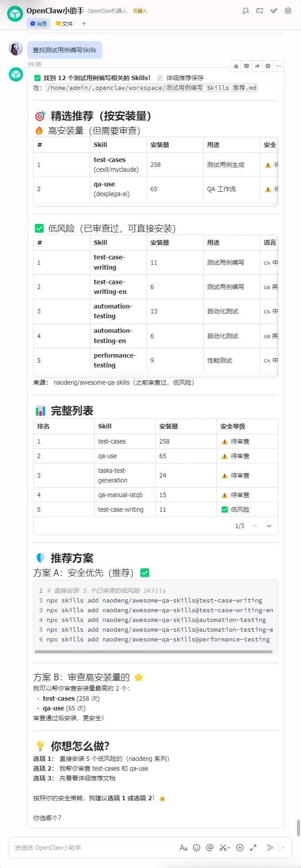Open more actions menu on bot message
Screen dimensions: 301x868
(278, 66)
